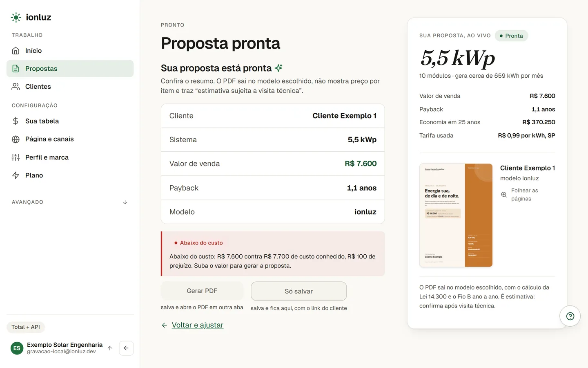This screenshot has height=368, width=588.
Task: Click the Só salvar button
Action: pyautogui.click(x=298, y=291)
